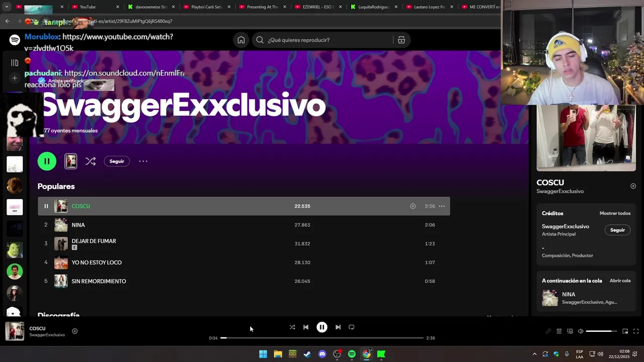This screenshot has width=644, height=362.
Task: Open the Browse icon inside search bar
Action: pos(401,40)
